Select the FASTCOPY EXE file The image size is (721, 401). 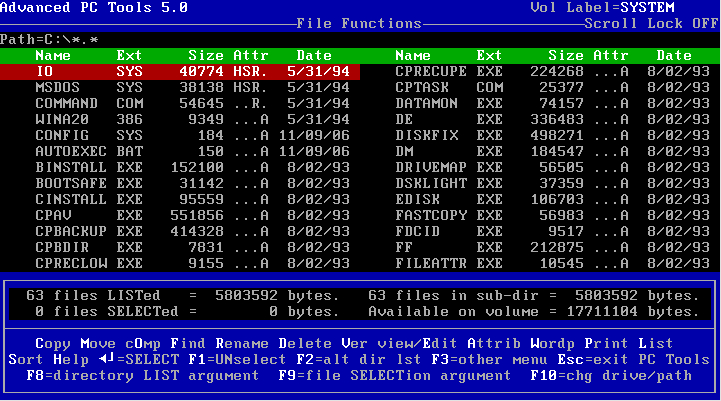click(553, 215)
